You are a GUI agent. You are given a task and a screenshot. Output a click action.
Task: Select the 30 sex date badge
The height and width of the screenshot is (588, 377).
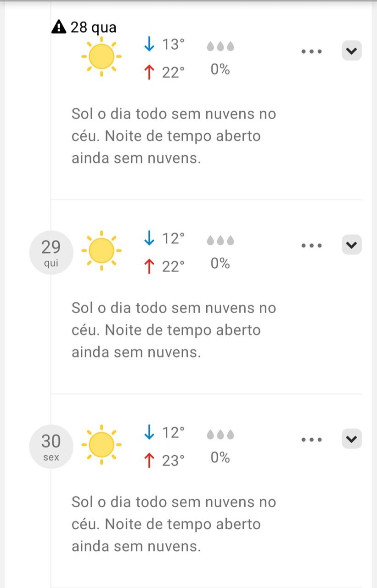(x=51, y=446)
